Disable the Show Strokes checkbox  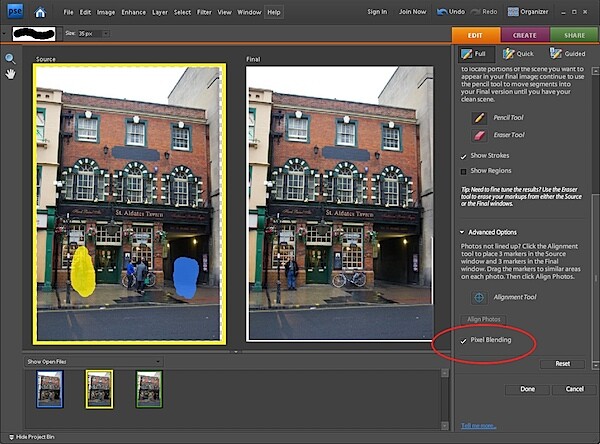463,156
